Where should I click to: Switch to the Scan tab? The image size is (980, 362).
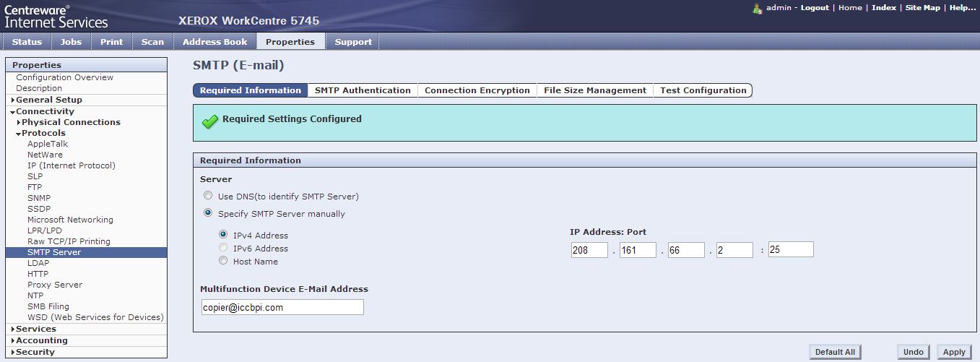[152, 42]
